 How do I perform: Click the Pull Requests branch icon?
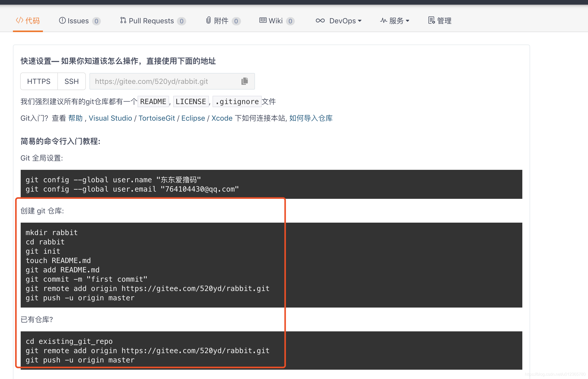tap(123, 20)
